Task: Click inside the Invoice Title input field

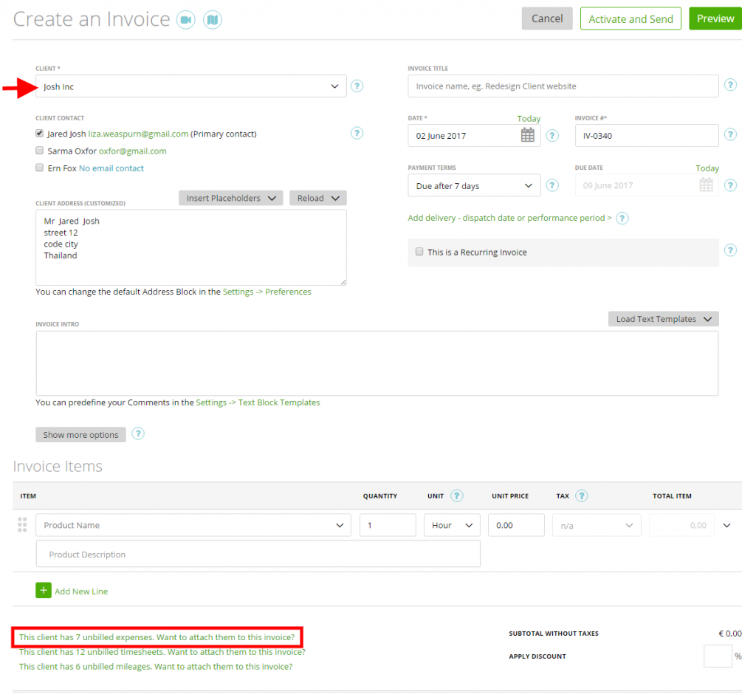Action: point(563,86)
